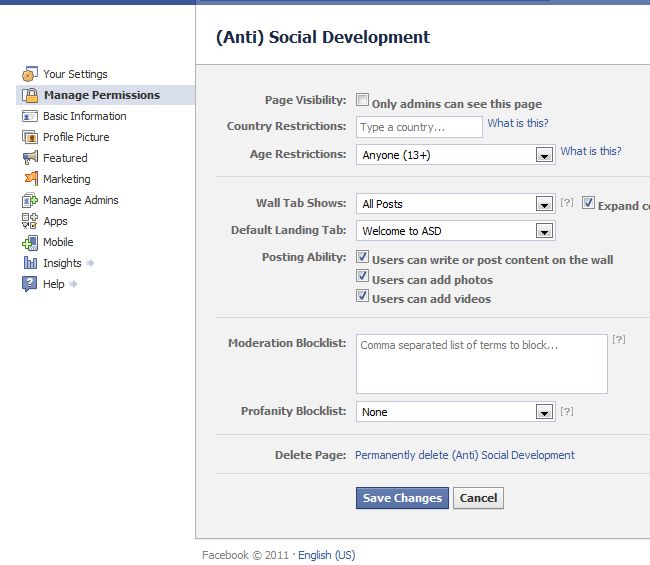Image resolution: width=650 pixels, height=565 pixels.
Task: Click the Marketing flag icon
Action: pyautogui.click(x=31, y=179)
